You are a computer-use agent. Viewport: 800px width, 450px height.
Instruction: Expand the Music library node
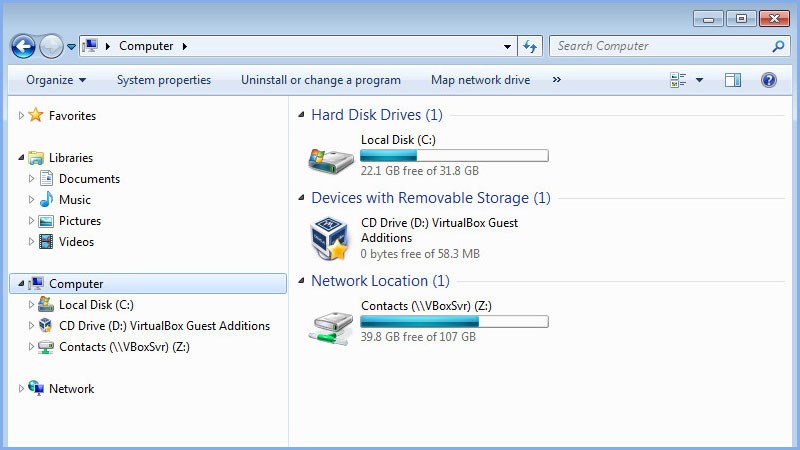pyautogui.click(x=31, y=199)
